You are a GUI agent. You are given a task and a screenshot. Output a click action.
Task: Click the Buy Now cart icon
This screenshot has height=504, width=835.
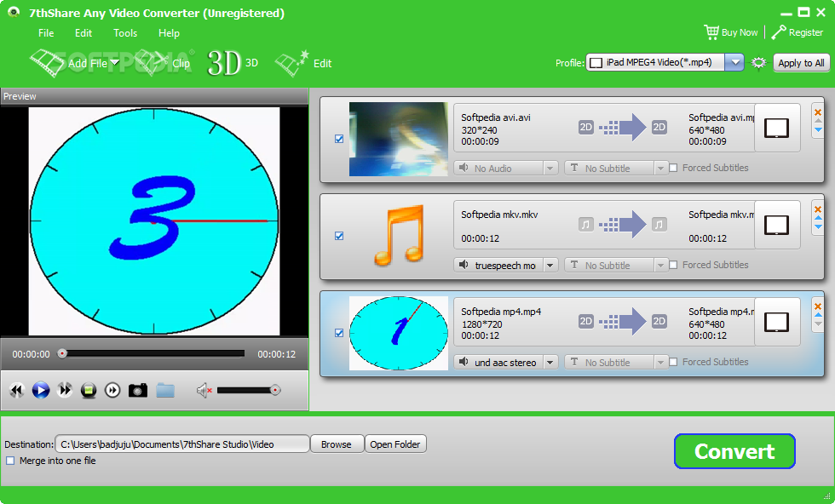click(x=711, y=32)
